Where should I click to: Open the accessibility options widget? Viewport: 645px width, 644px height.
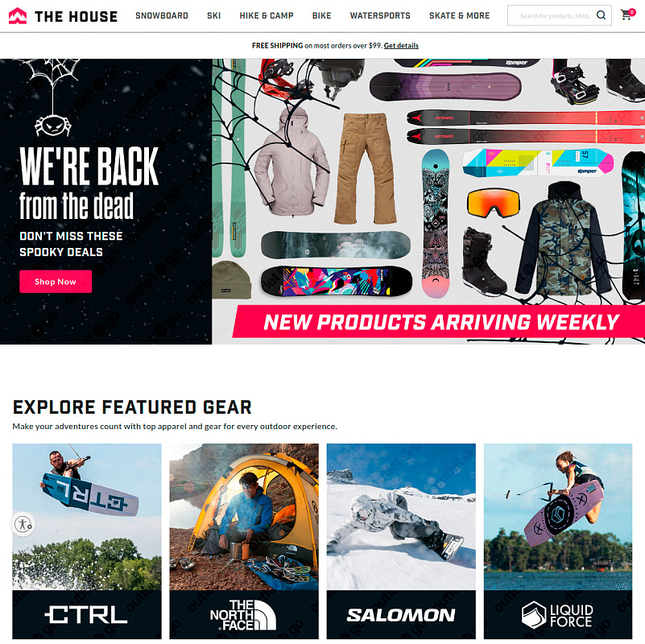point(23,524)
